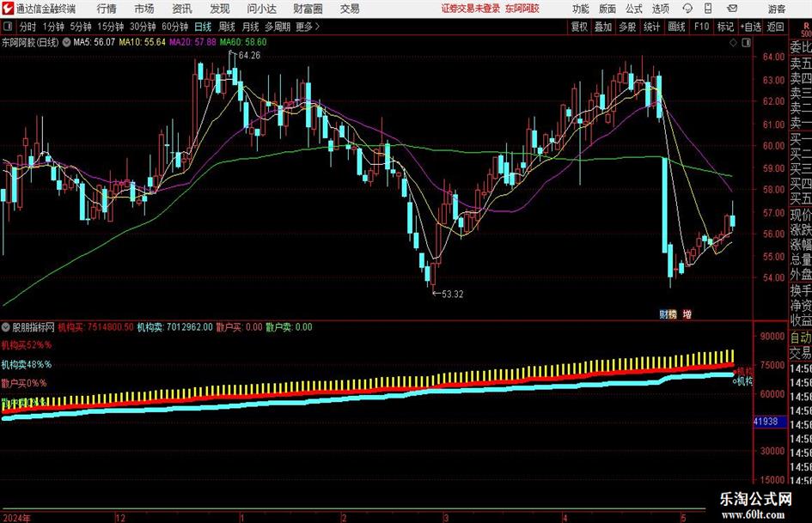The height and width of the screenshot is (523, 812).
Task: Click the MA5: 56.07 indicator label
Action: [95, 42]
